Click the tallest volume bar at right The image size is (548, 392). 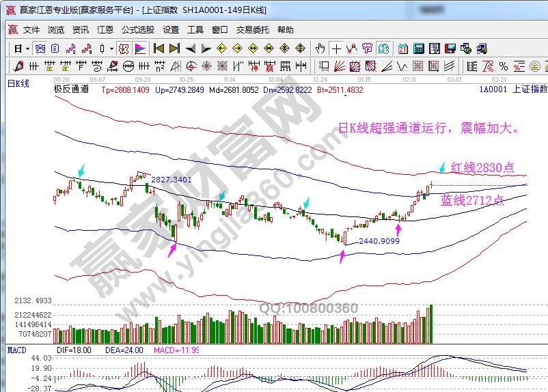click(430, 324)
